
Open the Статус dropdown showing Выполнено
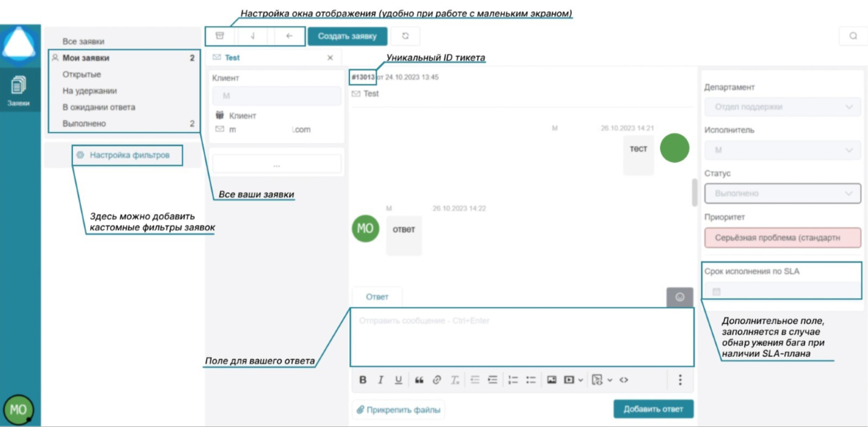(x=782, y=193)
